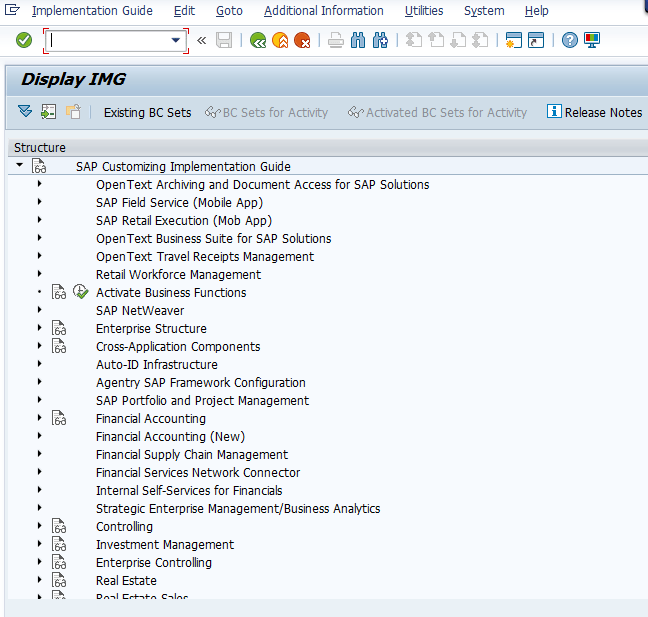
Task: Click the First Page icon
Action: pyautogui.click(x=414, y=40)
